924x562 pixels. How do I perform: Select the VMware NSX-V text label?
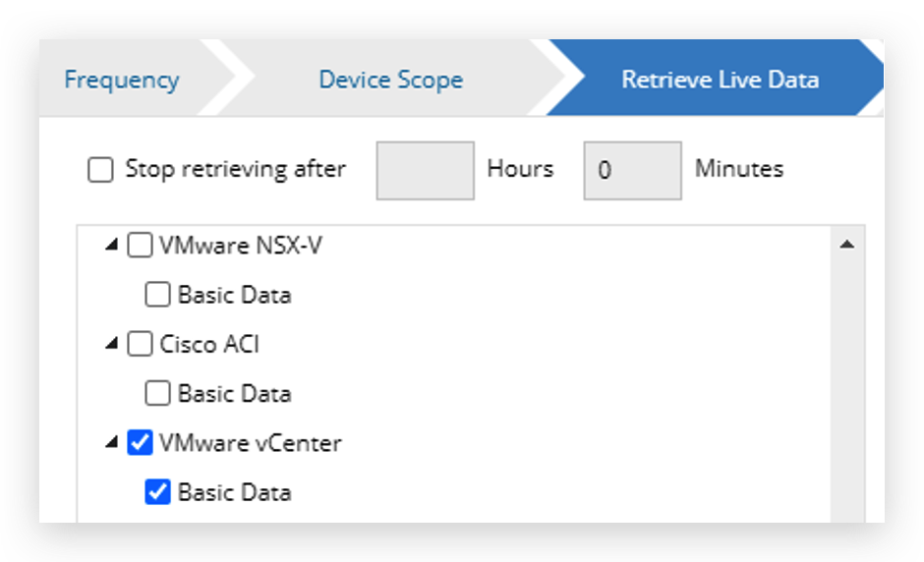240,246
